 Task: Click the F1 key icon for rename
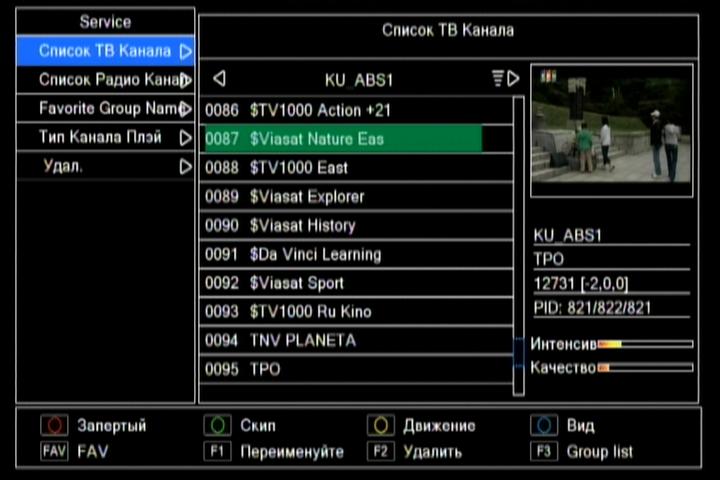coord(218,451)
